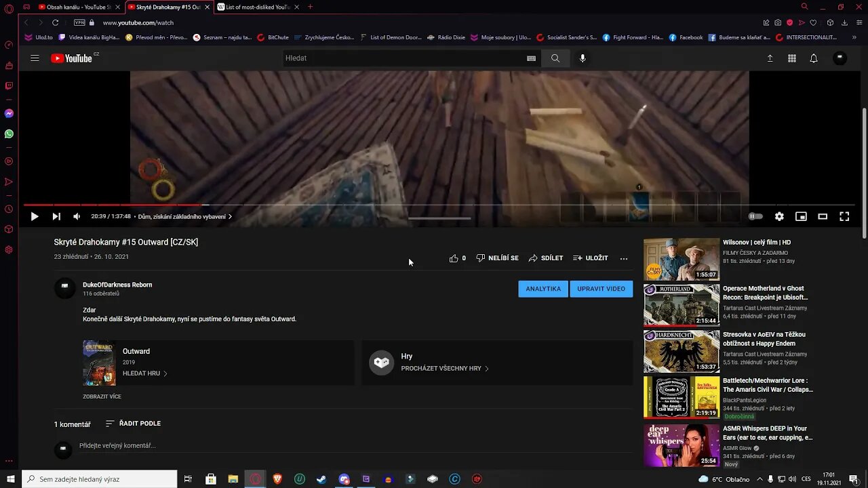This screenshot has height=488, width=868.
Task: Switch to theater mode
Action: click(823, 216)
